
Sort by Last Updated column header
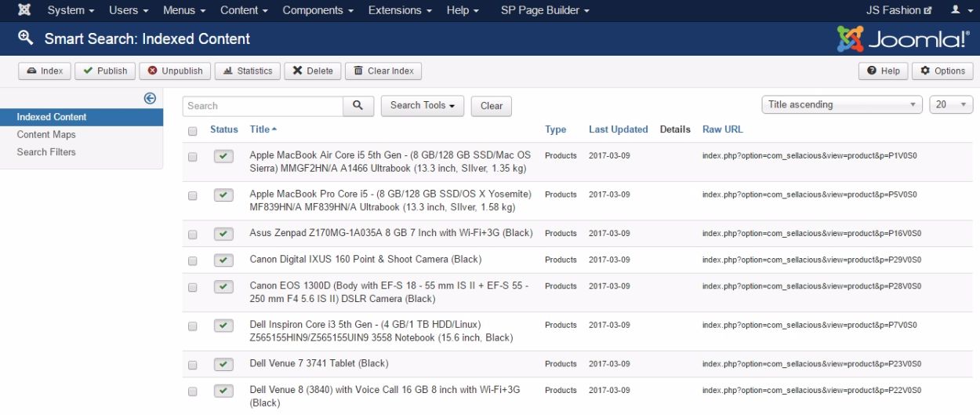pyautogui.click(x=619, y=129)
